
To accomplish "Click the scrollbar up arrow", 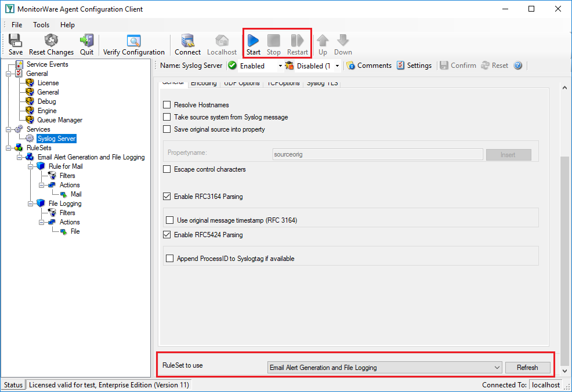I will (564, 88).
